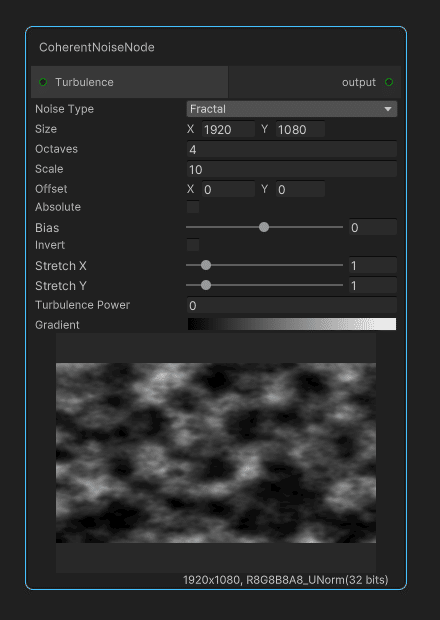This screenshot has width=440, height=620.
Task: Click the Stretch Y slider knob
Action: [x=206, y=285]
